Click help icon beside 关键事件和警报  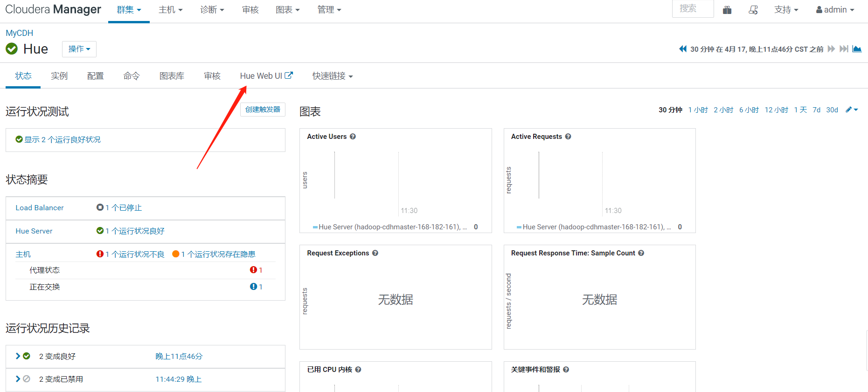pos(566,370)
